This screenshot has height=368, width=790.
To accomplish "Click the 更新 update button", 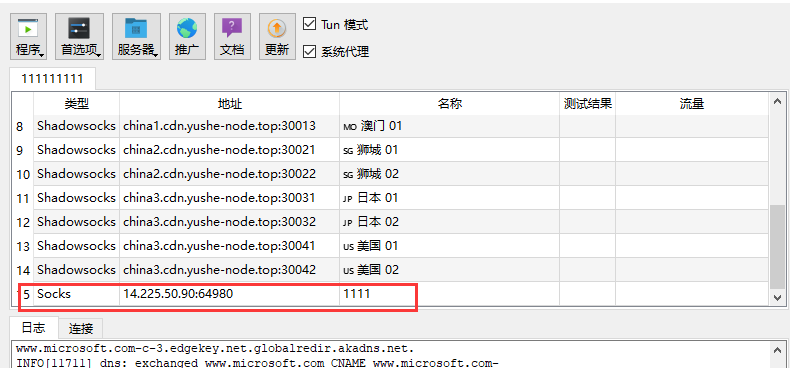I will coord(277,37).
